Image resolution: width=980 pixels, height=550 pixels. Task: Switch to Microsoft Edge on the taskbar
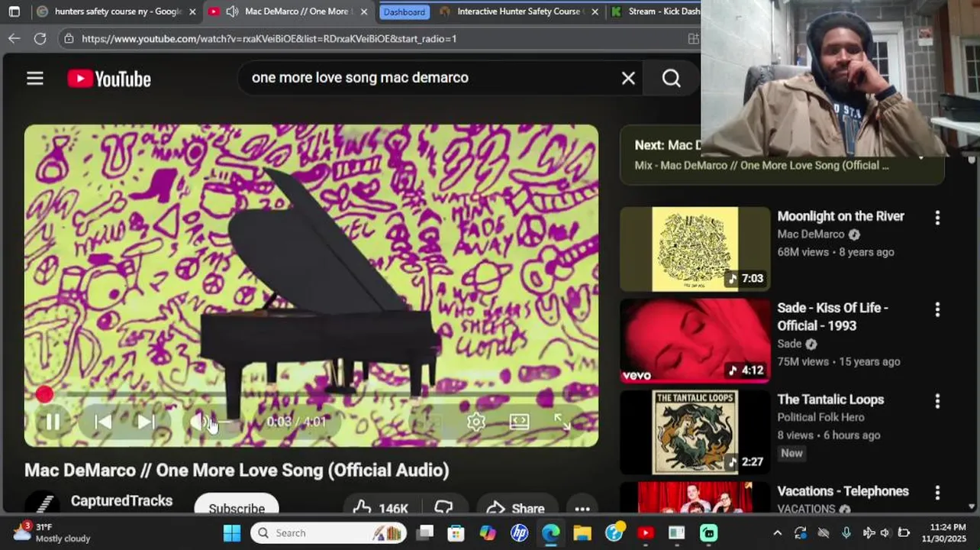pos(550,532)
